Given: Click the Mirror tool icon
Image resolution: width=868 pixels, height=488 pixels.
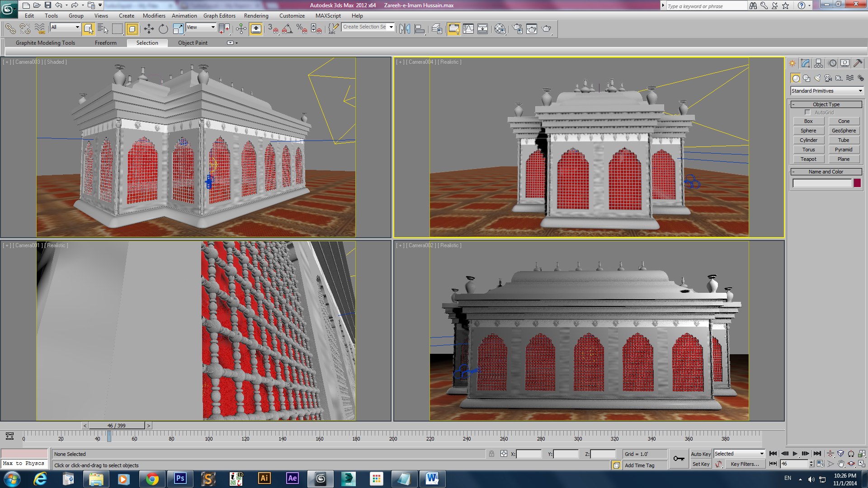Looking at the screenshot, I should [x=405, y=29].
